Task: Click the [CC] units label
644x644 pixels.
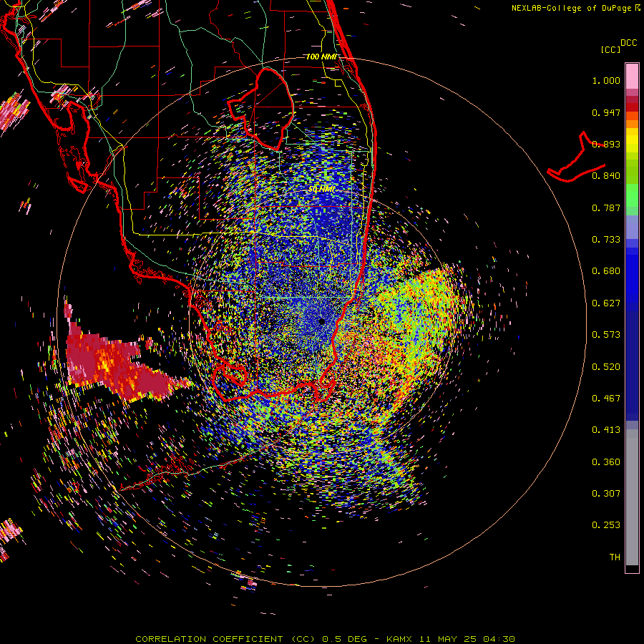Action: [x=610, y=49]
